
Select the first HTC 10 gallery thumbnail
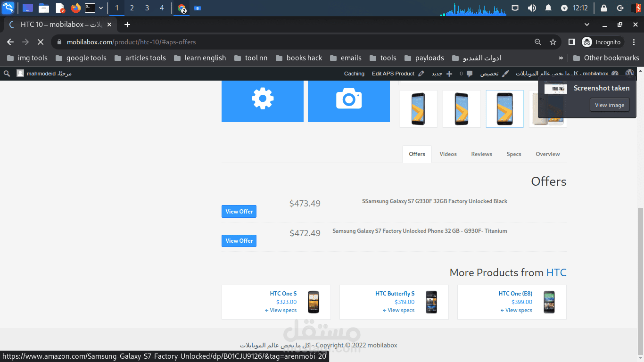click(x=419, y=109)
